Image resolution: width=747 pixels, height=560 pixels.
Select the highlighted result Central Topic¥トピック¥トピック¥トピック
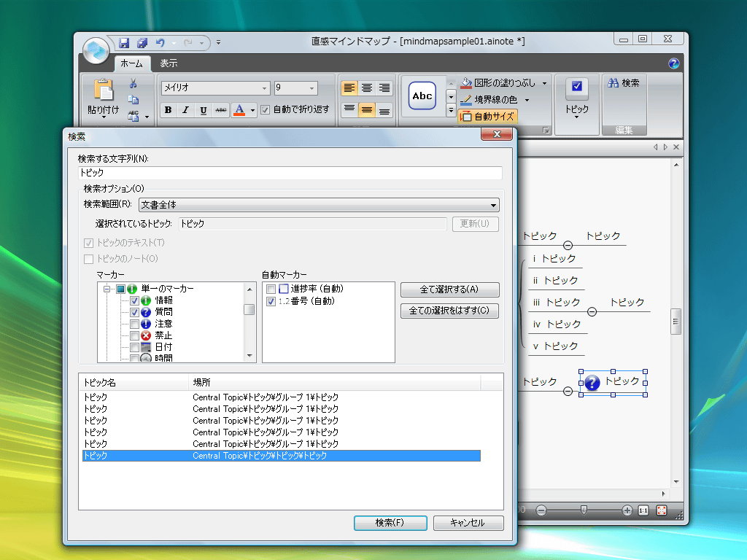[x=281, y=456]
